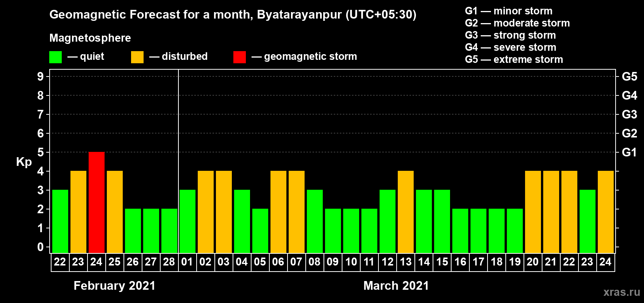
Task: Click date label 22 under February
Action: coord(60,262)
